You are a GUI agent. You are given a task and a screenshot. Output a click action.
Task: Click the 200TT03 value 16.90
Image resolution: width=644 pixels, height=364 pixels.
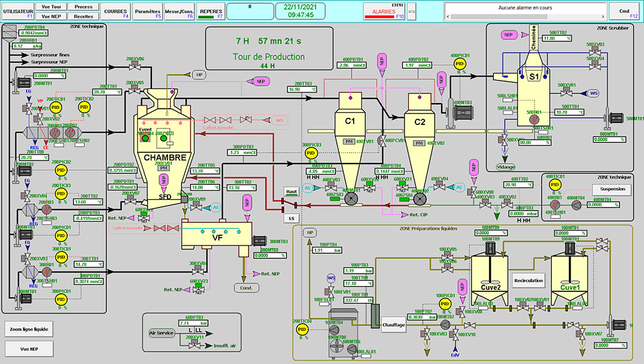[302, 89]
